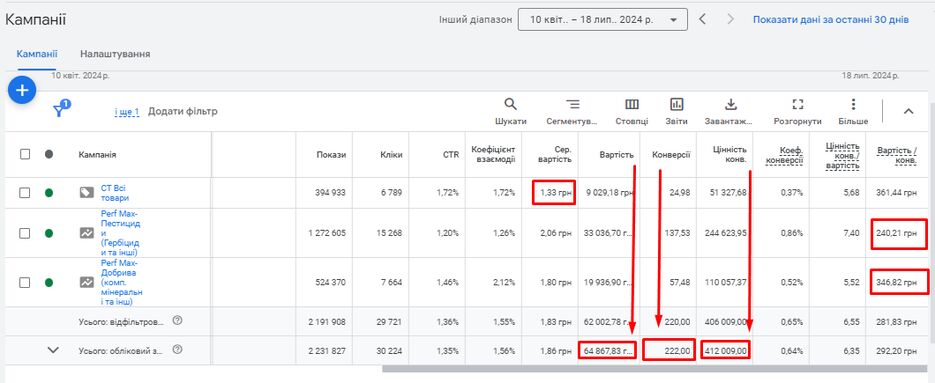This screenshot has width=935, height=383.
Task: Open the Стовпці columns icon
Action: tap(631, 105)
